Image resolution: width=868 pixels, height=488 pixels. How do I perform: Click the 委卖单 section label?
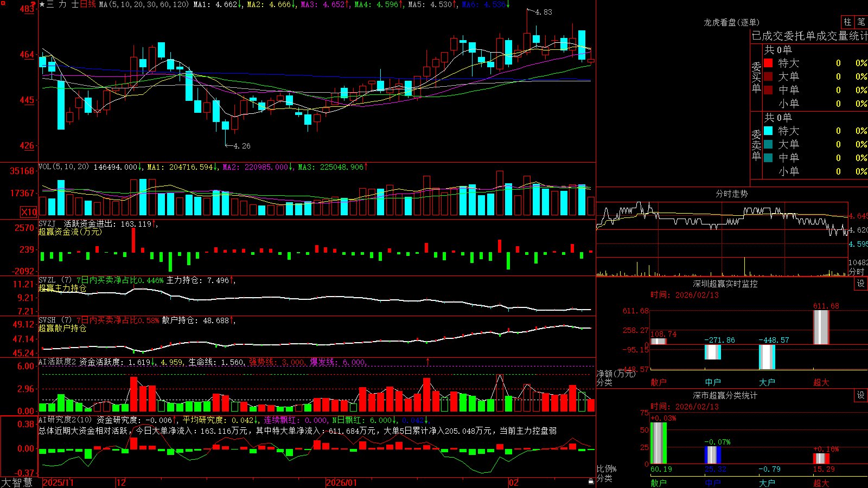(756, 145)
